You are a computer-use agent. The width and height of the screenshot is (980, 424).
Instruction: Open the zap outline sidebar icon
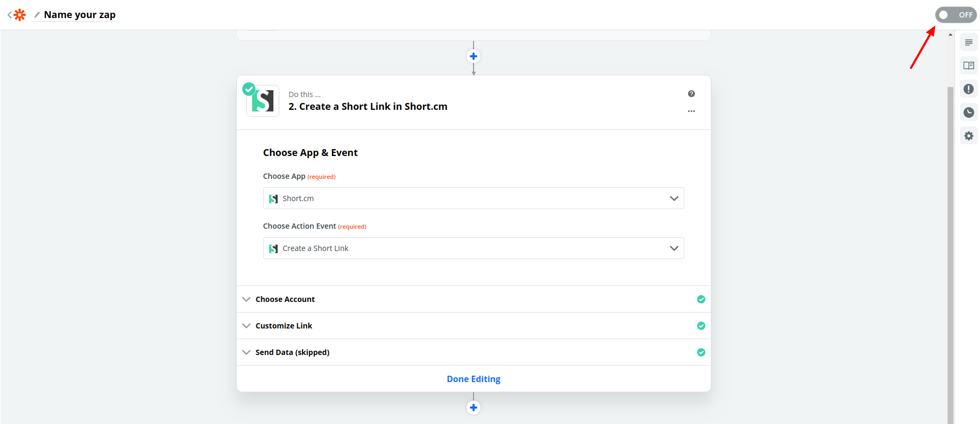point(969,42)
